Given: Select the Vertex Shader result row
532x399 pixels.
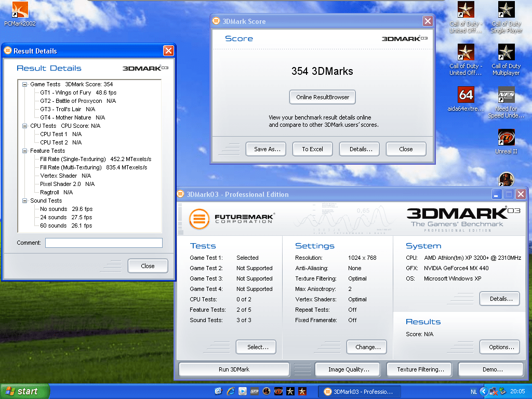Looking at the screenshot, I should click(x=65, y=176).
